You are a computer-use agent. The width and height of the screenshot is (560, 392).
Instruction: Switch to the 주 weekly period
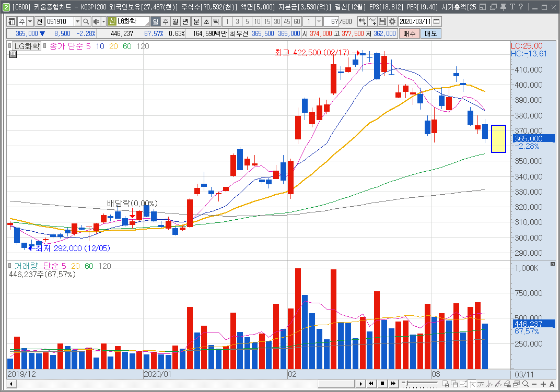[x=166, y=22]
